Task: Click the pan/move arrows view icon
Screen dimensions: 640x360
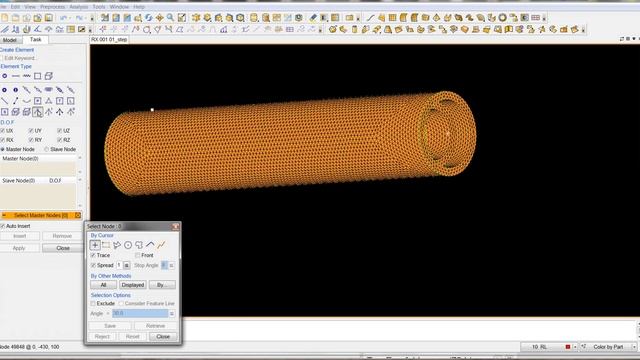Action: (160, 18)
